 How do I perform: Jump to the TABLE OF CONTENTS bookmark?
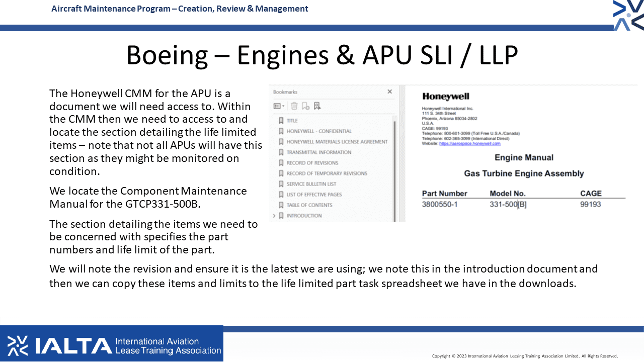click(x=309, y=205)
